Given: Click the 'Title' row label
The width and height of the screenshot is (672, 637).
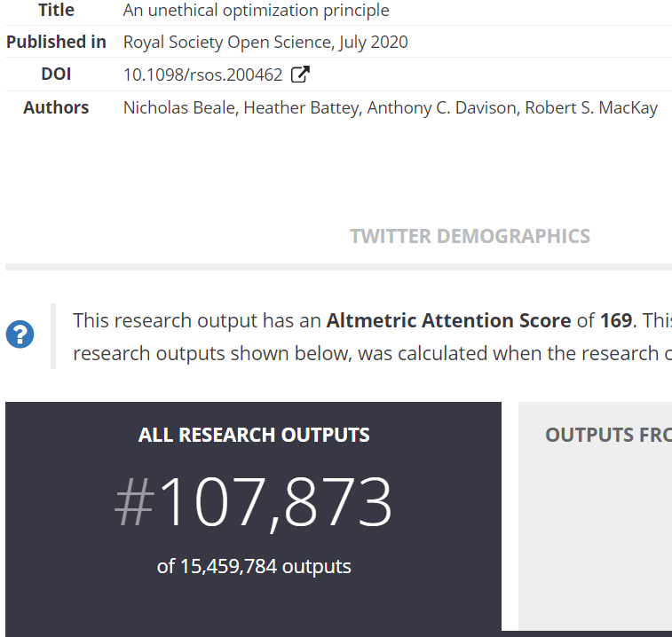Looking at the screenshot, I should tap(56, 11).
